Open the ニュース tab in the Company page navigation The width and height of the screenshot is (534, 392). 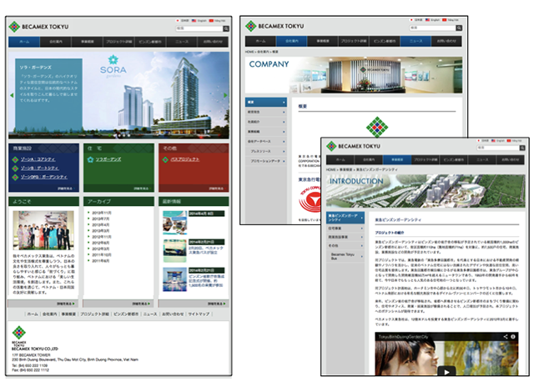tap(416, 41)
